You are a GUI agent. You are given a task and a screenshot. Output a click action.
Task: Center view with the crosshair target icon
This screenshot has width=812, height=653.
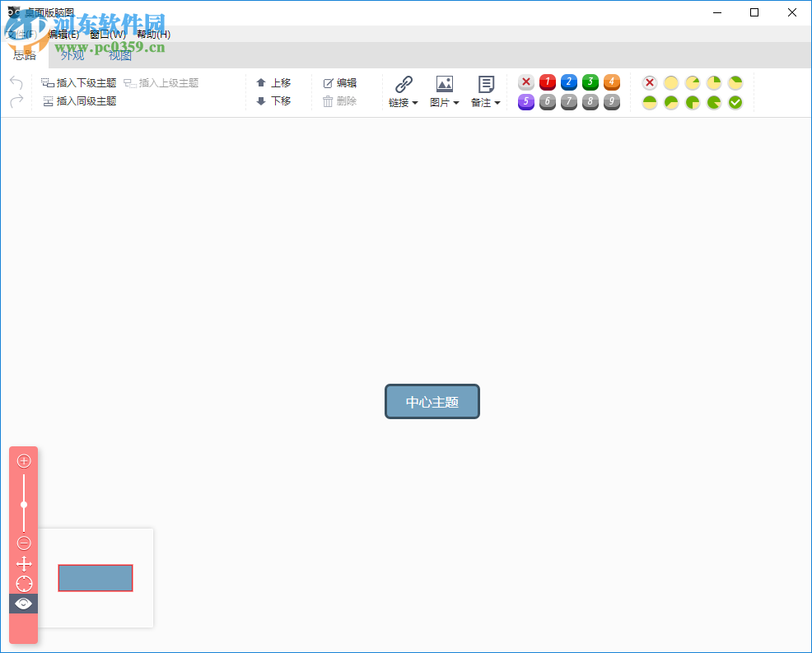coord(24,584)
